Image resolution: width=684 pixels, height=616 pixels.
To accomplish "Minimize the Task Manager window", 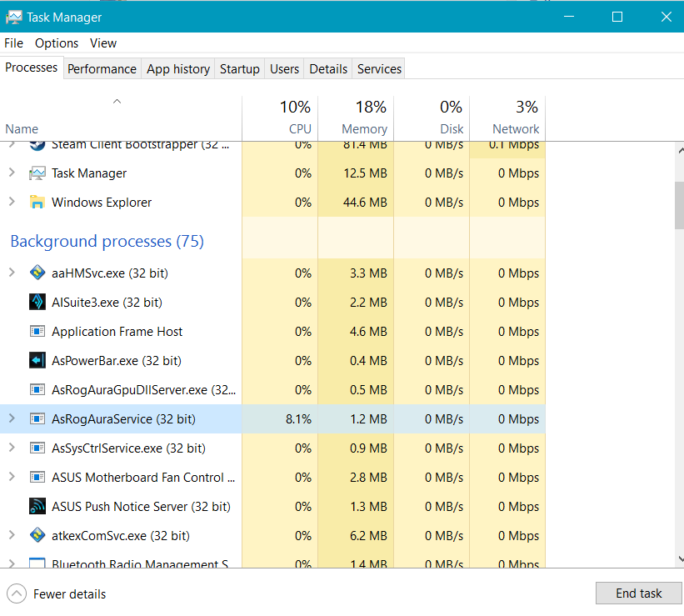I will click(569, 17).
